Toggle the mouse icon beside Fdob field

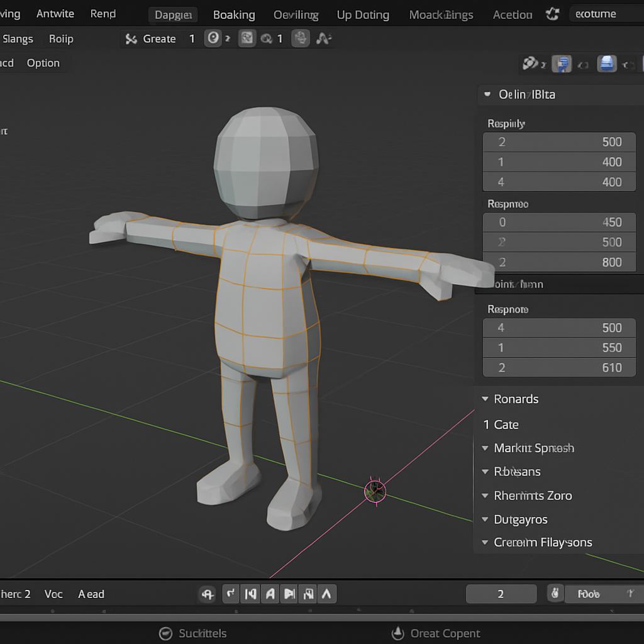pyautogui.click(x=555, y=594)
